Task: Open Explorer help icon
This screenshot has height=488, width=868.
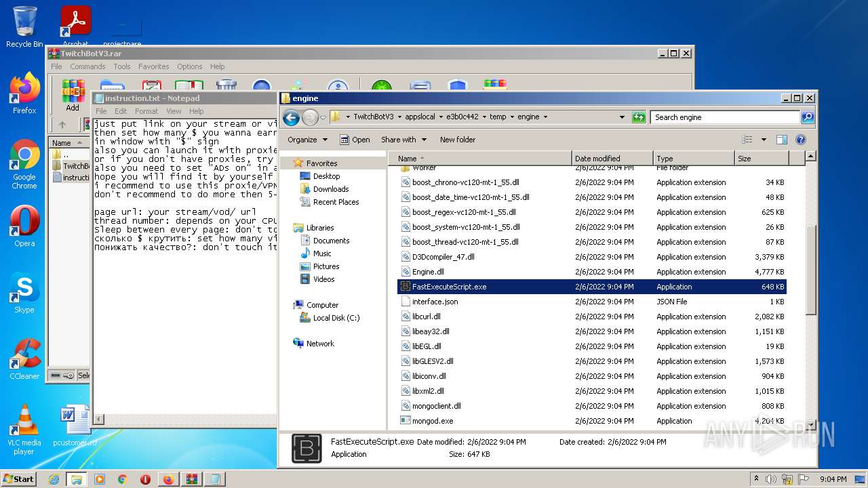Action: (x=800, y=140)
